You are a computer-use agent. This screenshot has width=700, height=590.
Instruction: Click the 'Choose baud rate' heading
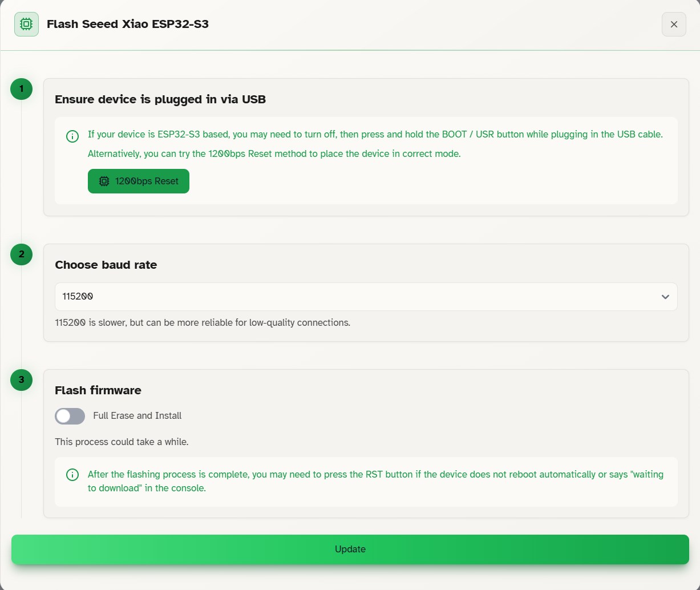coord(106,265)
